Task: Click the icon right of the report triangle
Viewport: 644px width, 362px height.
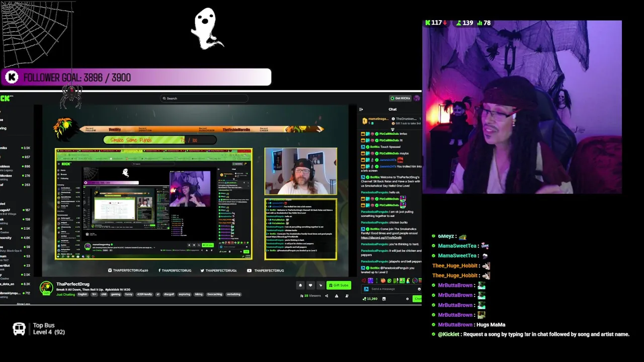Action: [347, 296]
